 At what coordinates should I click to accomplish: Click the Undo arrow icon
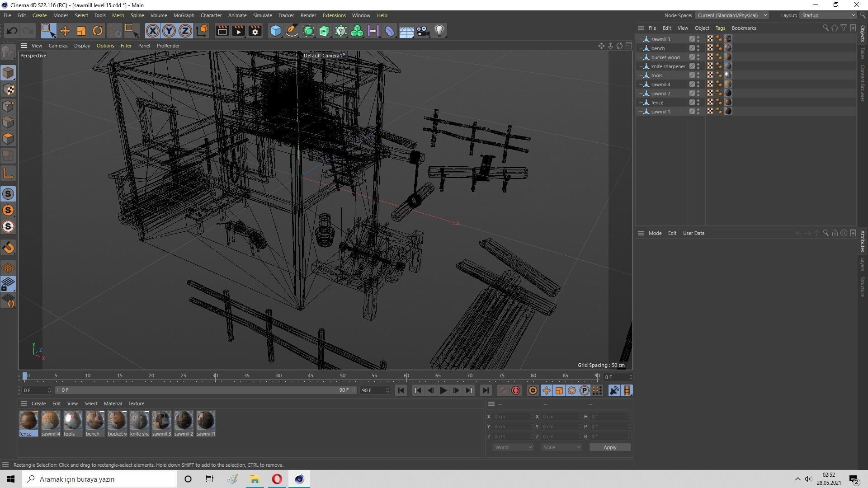[x=12, y=31]
